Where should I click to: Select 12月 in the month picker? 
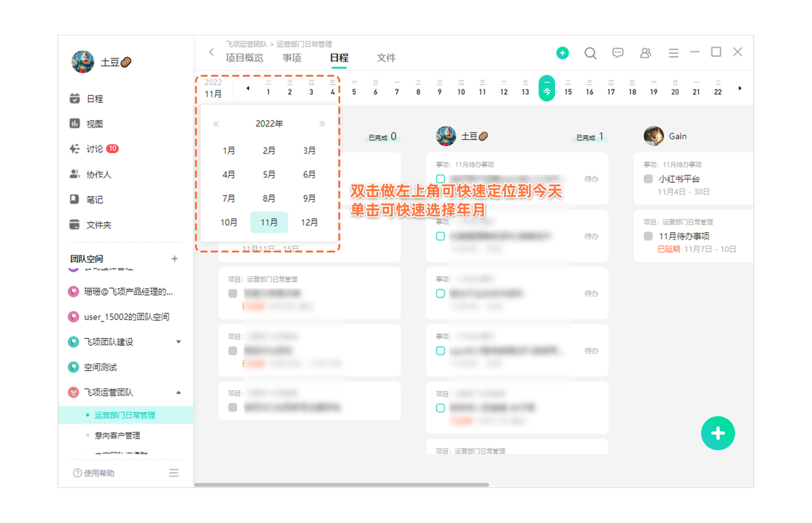[309, 222]
